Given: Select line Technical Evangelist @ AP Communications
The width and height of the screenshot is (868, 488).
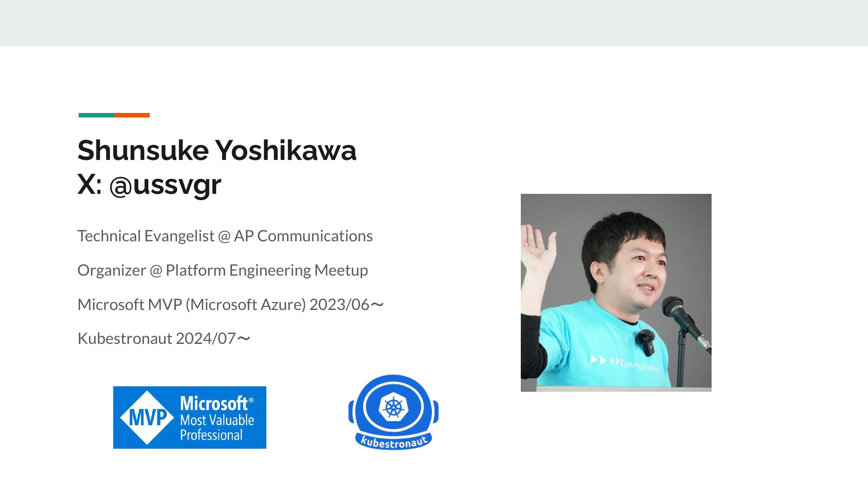Looking at the screenshot, I should tap(225, 236).
